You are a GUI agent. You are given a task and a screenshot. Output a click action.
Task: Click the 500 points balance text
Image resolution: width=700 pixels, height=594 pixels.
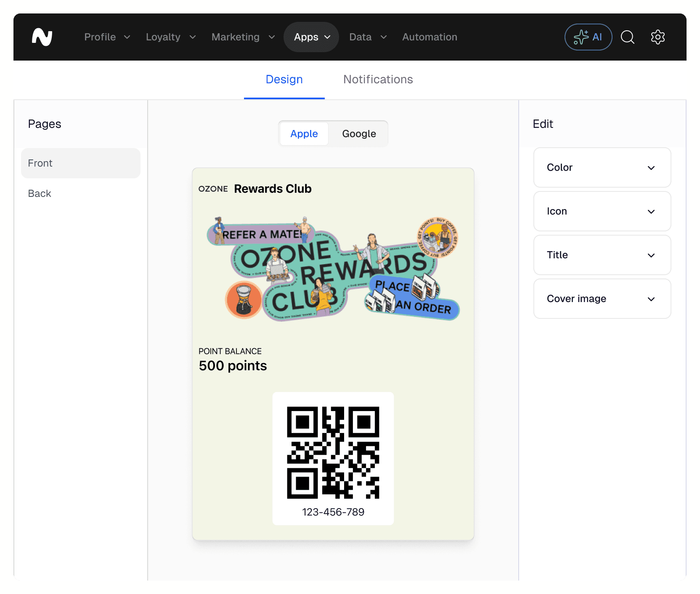(233, 366)
